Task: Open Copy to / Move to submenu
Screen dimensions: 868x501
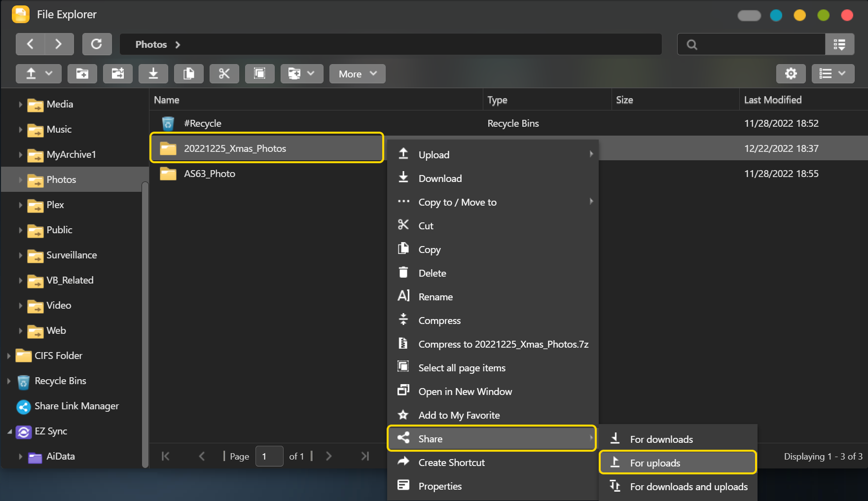Action: point(493,202)
